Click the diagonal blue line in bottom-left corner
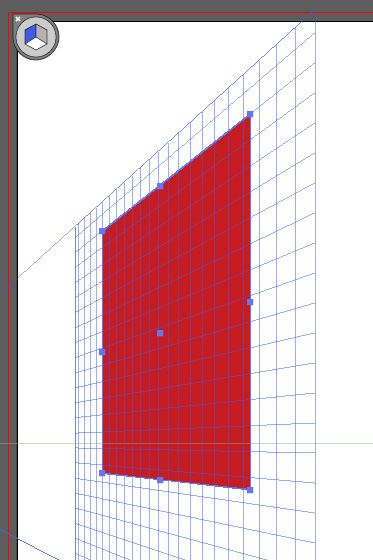 [x=29, y=544]
